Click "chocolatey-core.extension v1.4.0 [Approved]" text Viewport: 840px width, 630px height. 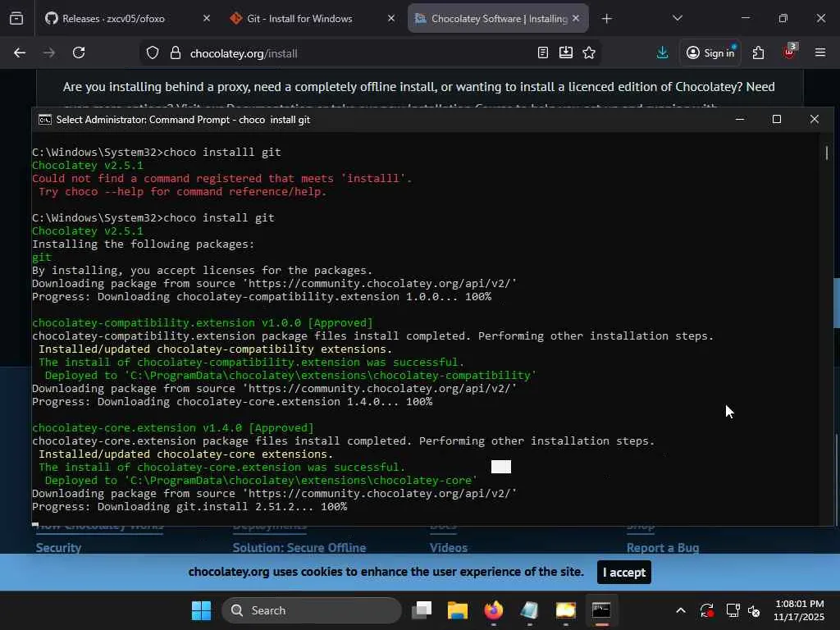click(172, 428)
